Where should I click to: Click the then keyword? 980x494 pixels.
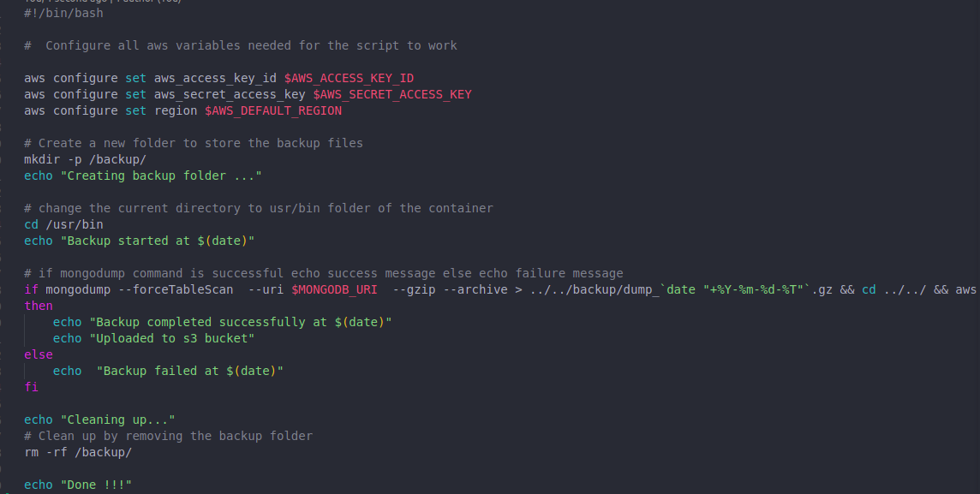pyautogui.click(x=39, y=306)
